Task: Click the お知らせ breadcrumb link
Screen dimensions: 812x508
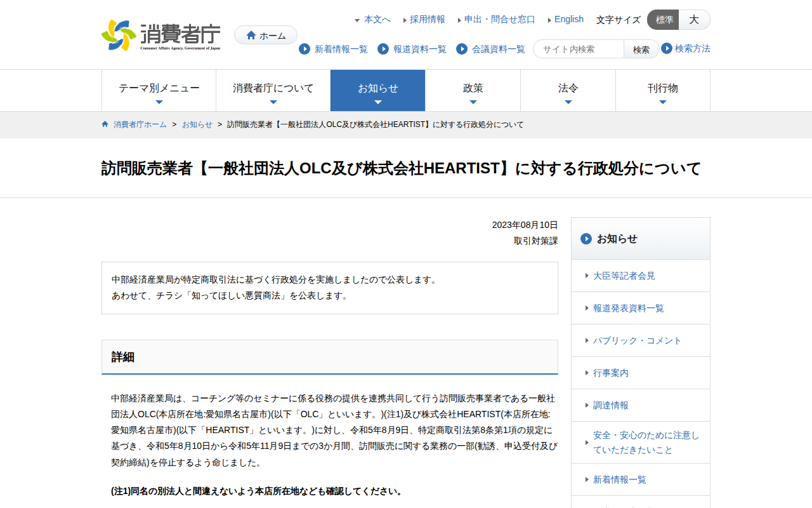Action: coord(197,124)
